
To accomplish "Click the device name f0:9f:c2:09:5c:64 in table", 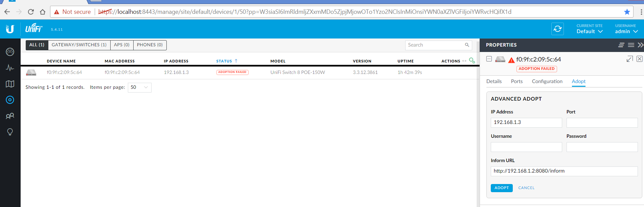I will point(64,72).
